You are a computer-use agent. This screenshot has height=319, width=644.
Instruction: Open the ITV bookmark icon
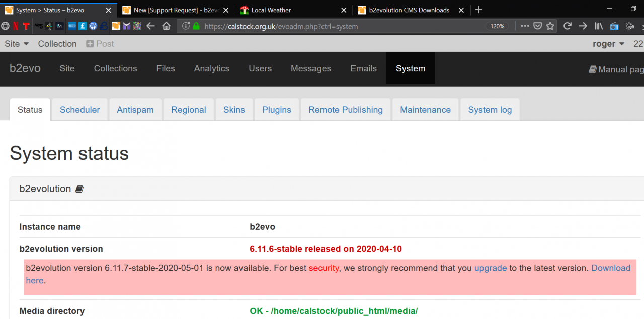[60, 26]
